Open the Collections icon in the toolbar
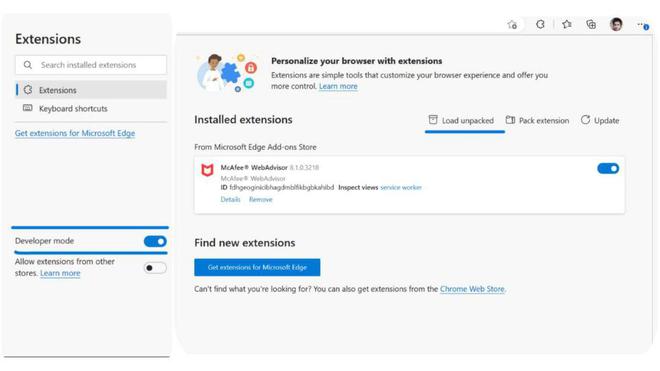 click(x=591, y=24)
